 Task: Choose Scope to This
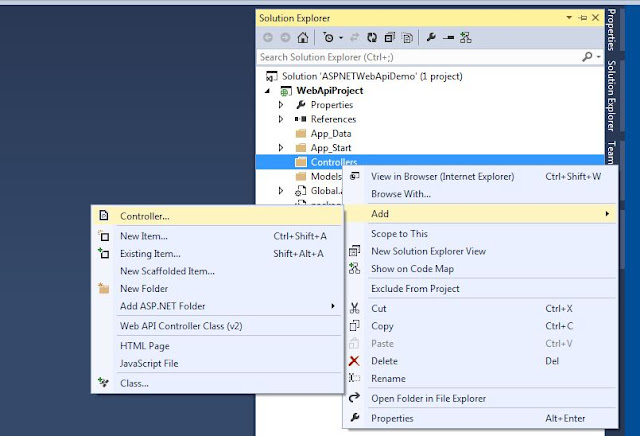[x=399, y=234]
